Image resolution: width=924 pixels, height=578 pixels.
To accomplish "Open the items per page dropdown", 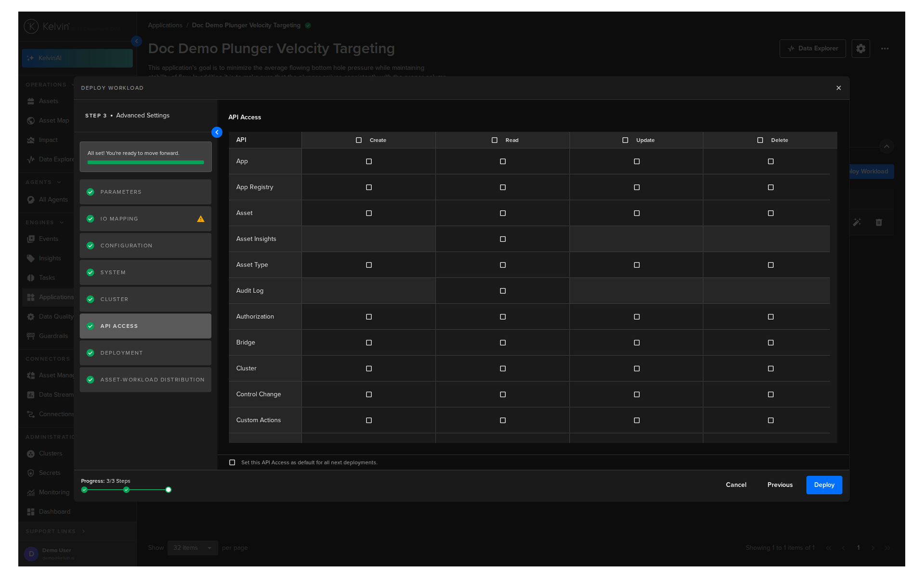I will (x=192, y=548).
